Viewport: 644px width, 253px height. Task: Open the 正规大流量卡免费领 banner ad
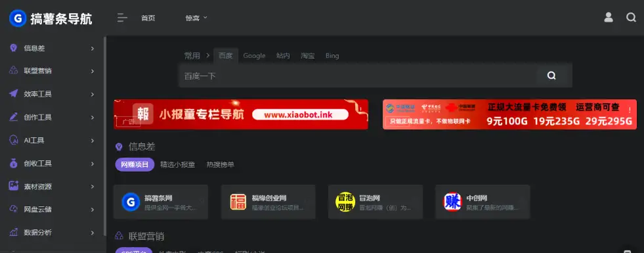tap(509, 114)
